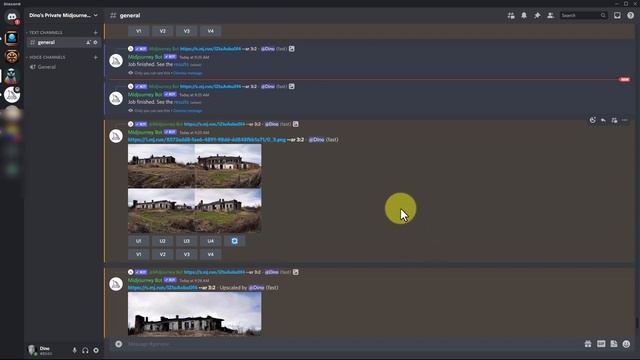Image resolution: width=640 pixels, height=360 pixels.
Task: Select the server icon below Discord home
Action: coord(11,38)
